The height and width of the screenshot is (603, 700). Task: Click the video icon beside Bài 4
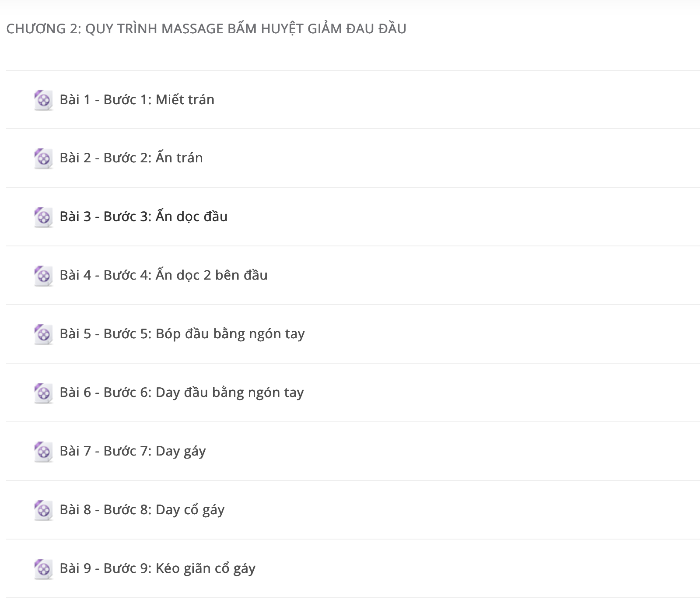(x=43, y=276)
